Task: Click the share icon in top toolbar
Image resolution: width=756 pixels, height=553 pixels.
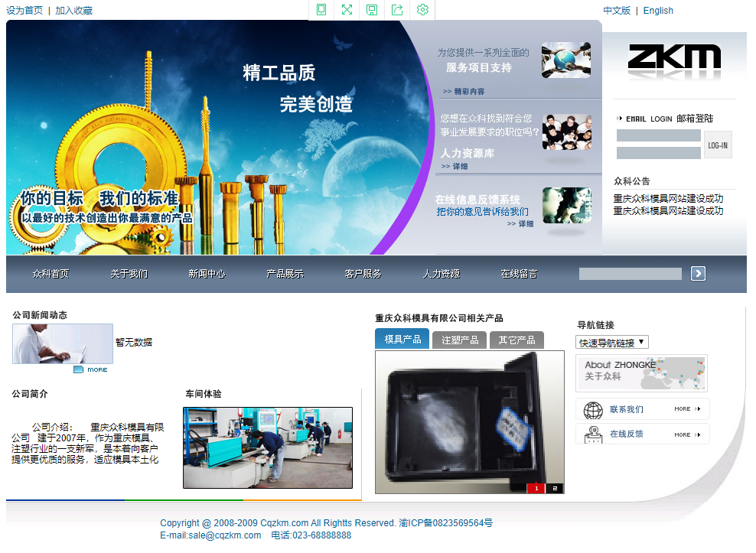Action: pos(397,10)
